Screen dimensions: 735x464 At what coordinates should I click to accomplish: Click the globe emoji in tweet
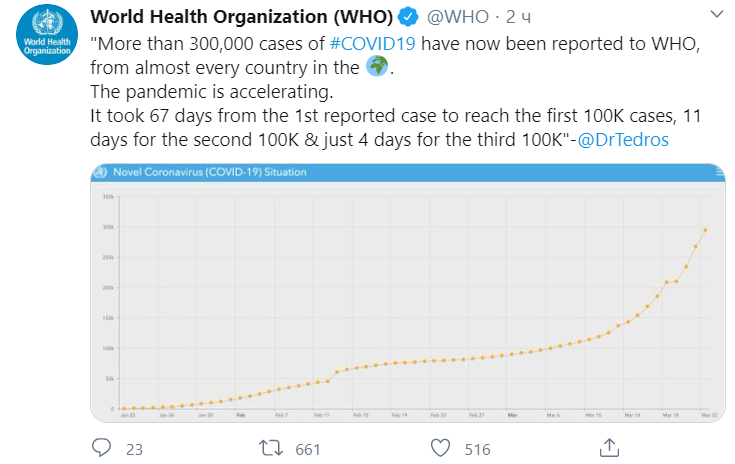pos(377,66)
